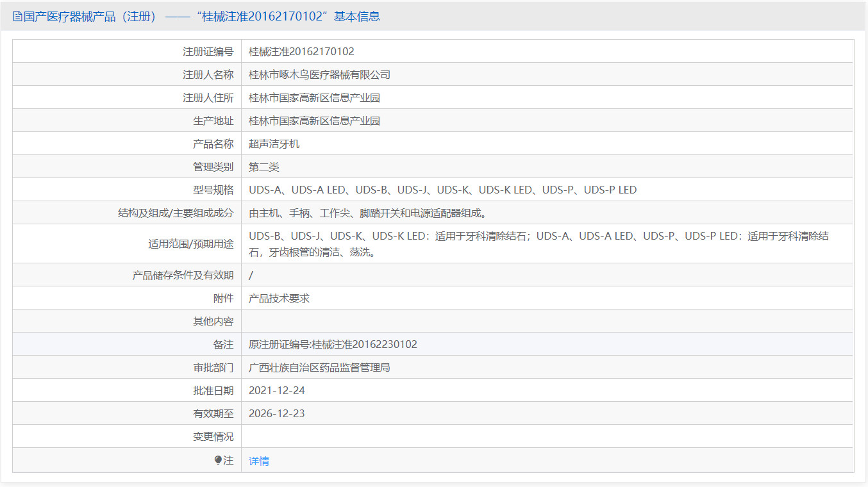Select the value 产品技术要求
868x487 pixels.
tap(279, 298)
